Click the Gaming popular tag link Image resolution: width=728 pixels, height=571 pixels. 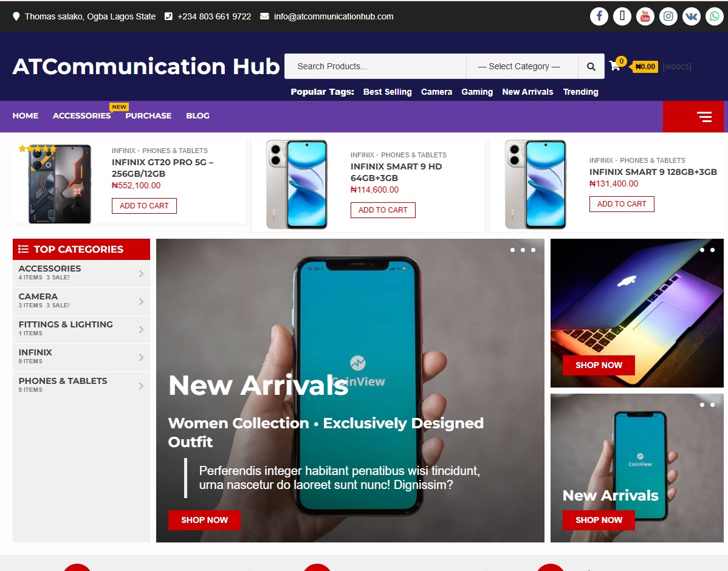tap(477, 92)
